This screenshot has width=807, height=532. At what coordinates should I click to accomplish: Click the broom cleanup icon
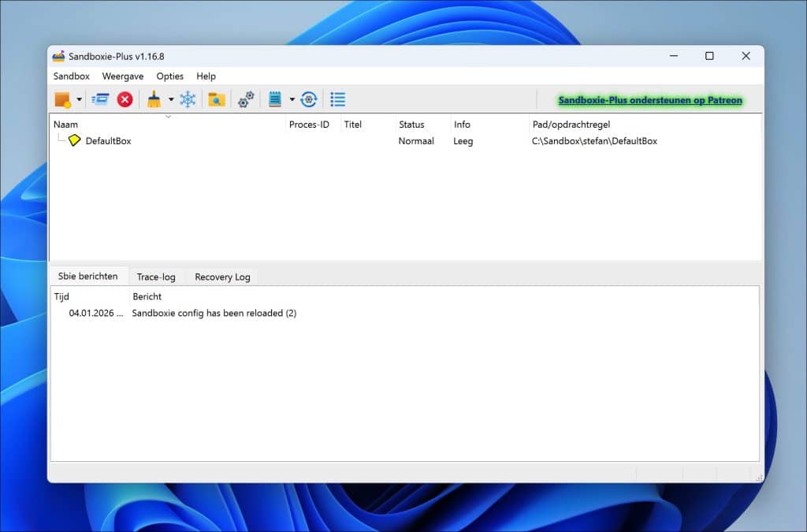(x=154, y=99)
